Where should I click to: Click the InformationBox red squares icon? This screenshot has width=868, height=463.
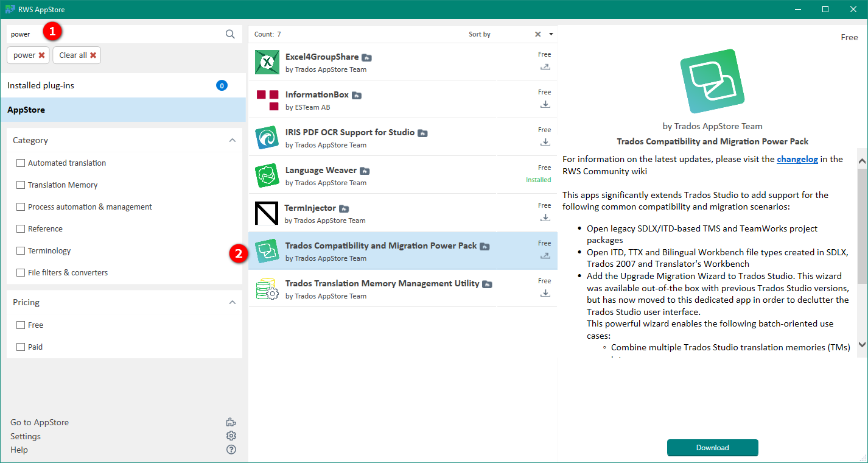coord(267,100)
